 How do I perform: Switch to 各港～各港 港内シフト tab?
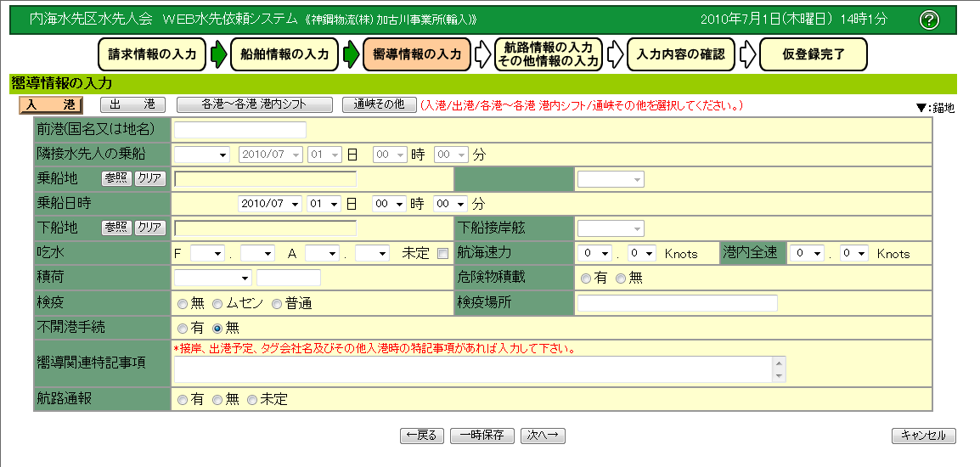[254, 104]
